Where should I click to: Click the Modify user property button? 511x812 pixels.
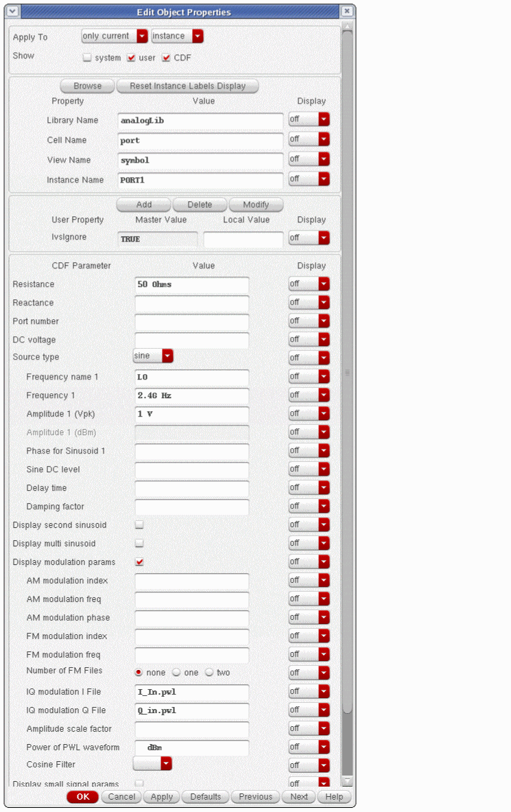pyautogui.click(x=256, y=205)
